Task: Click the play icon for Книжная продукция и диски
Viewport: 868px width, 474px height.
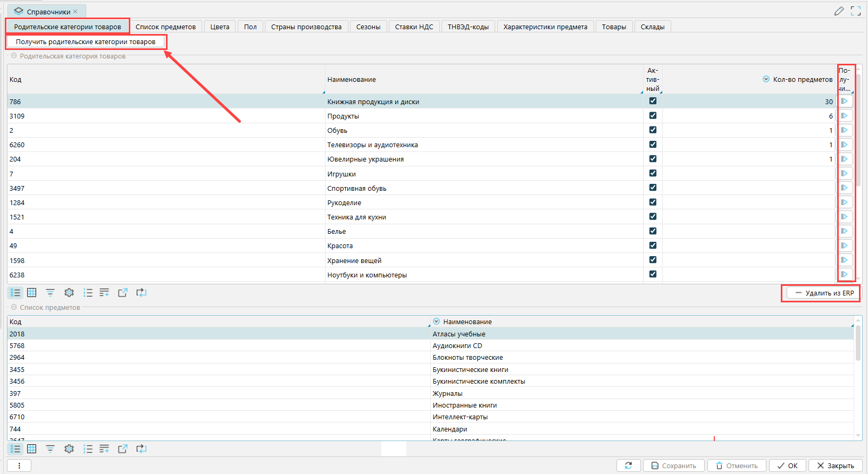Action: click(x=845, y=101)
